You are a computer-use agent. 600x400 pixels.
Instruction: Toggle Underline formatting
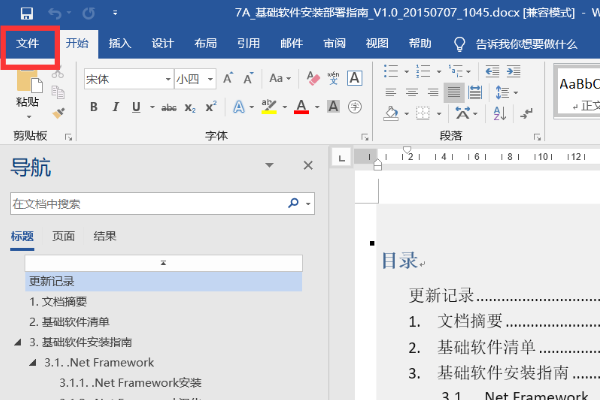tap(136, 107)
